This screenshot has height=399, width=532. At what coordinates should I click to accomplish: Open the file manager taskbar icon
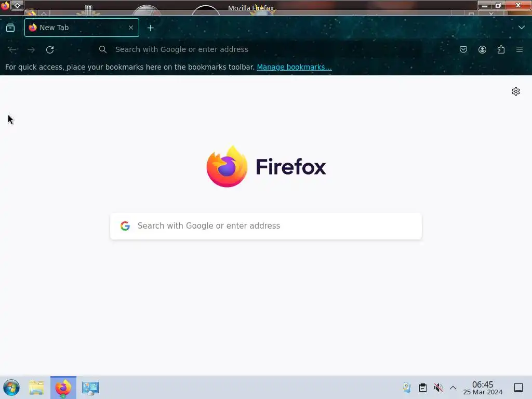pos(36,388)
